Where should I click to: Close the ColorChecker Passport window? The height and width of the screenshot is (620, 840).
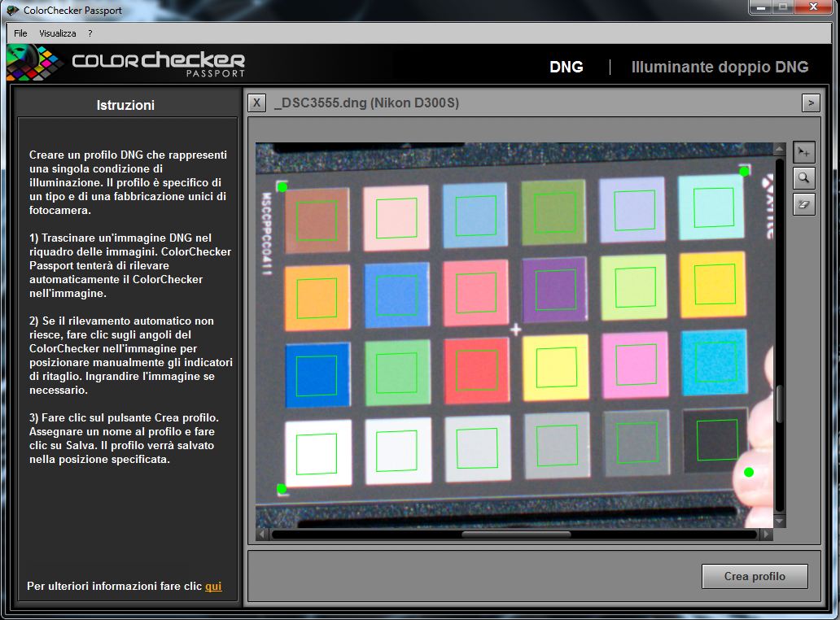click(813, 7)
